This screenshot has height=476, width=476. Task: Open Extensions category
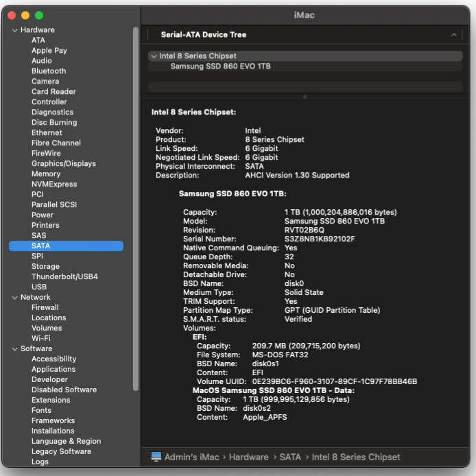[51, 400]
